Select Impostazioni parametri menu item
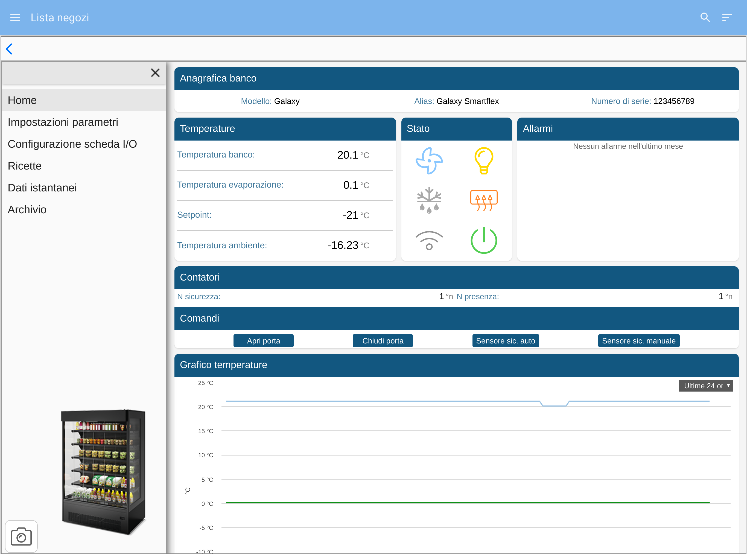Screen dimensions: 747x560 [63, 122]
